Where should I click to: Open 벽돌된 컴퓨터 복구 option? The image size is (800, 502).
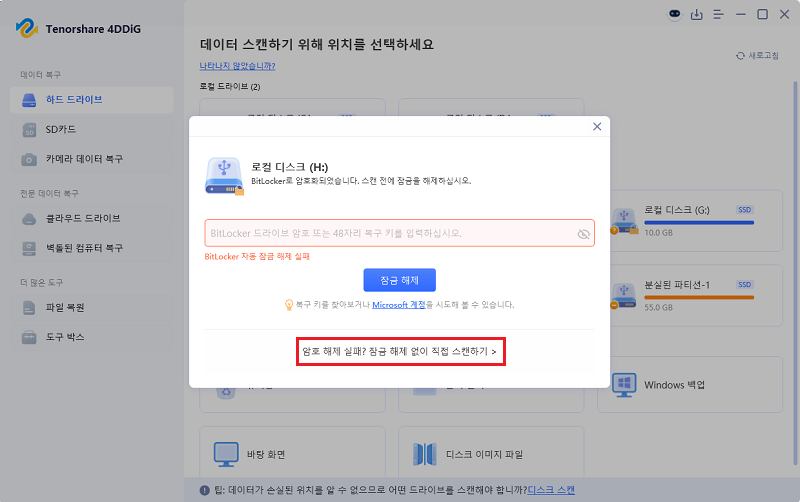pyautogui.click(x=91, y=248)
